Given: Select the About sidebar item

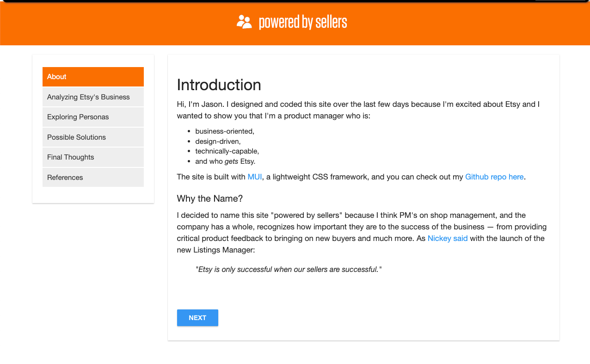Looking at the screenshot, I should tap(93, 77).
